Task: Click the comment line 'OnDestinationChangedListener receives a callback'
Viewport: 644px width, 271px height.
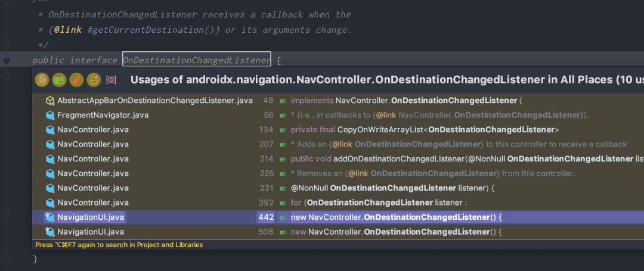Action: click(200, 15)
